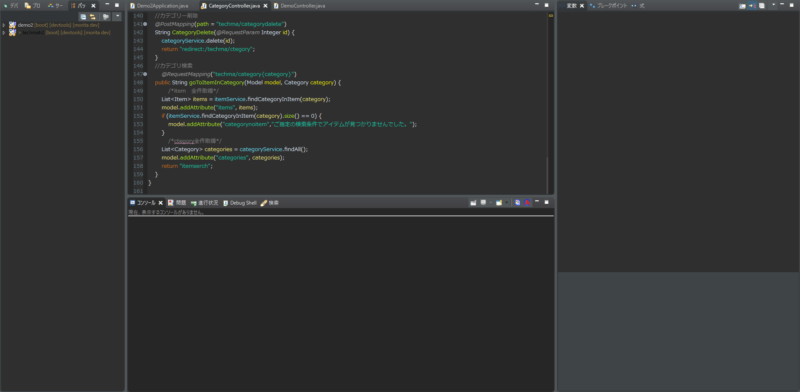The width and height of the screenshot is (800, 392).
Task: Maximize the package explorer panel
Action: click(117, 5)
